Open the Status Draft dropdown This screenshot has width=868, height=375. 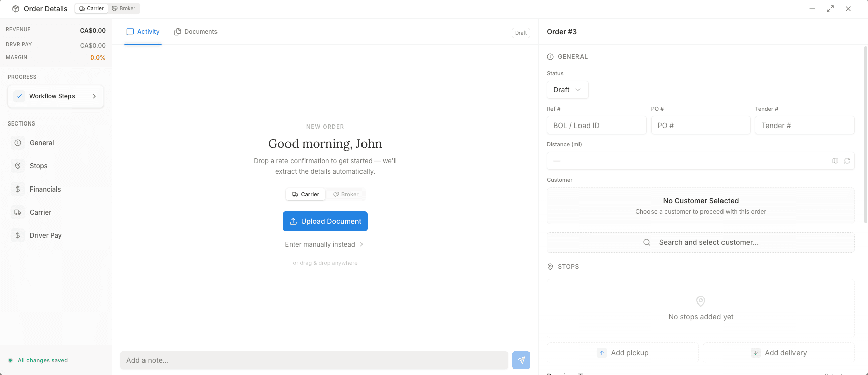(567, 90)
